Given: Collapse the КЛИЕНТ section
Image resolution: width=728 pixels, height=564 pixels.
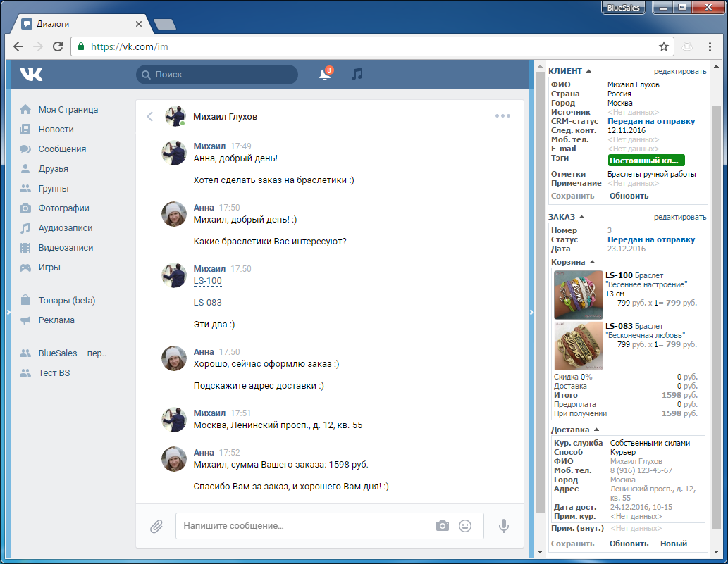Looking at the screenshot, I should (x=588, y=71).
